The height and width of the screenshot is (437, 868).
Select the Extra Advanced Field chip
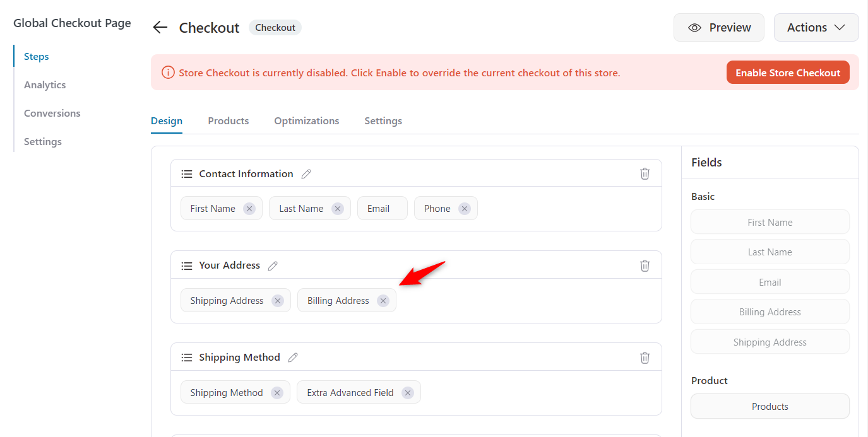pos(359,393)
